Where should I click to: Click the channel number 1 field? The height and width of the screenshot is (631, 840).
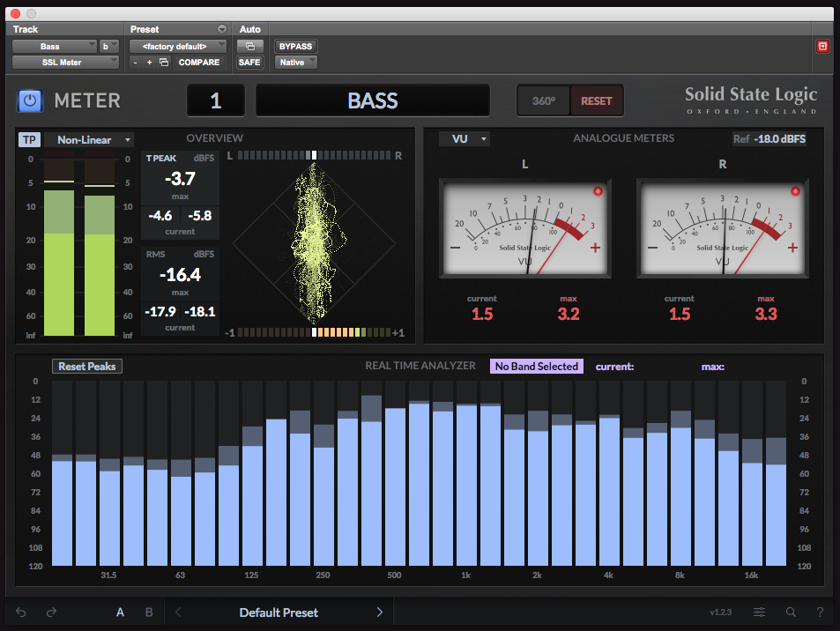(215, 100)
